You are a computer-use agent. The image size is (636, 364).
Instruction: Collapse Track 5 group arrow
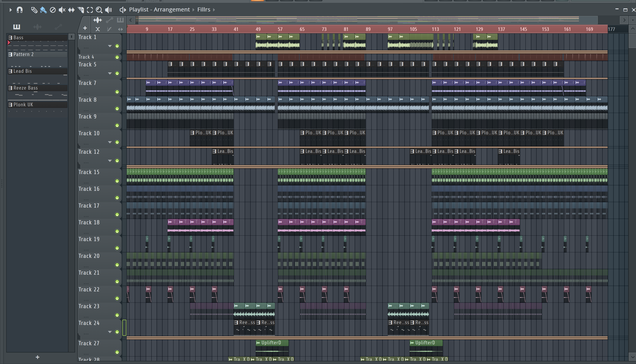click(110, 73)
